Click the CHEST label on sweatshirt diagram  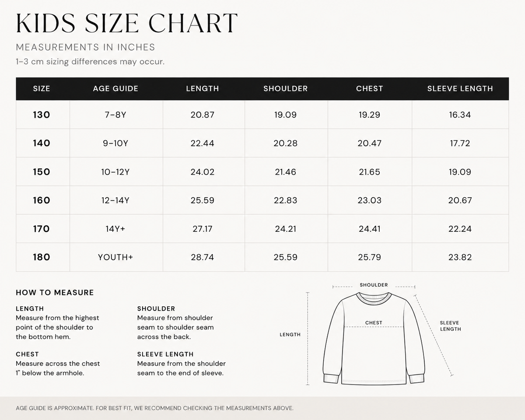[x=374, y=323]
